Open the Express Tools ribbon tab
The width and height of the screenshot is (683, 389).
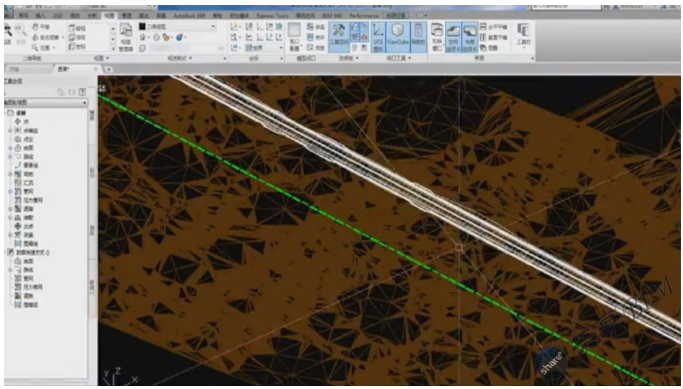(272, 16)
